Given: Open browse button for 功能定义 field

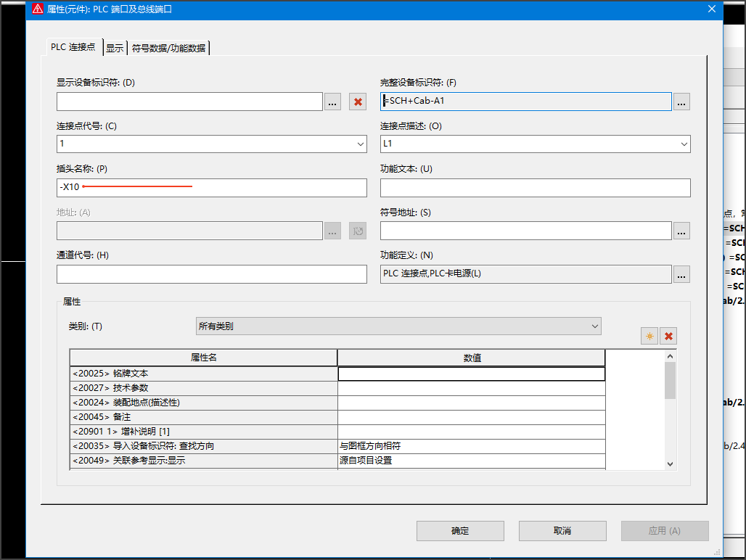Looking at the screenshot, I should coord(681,274).
